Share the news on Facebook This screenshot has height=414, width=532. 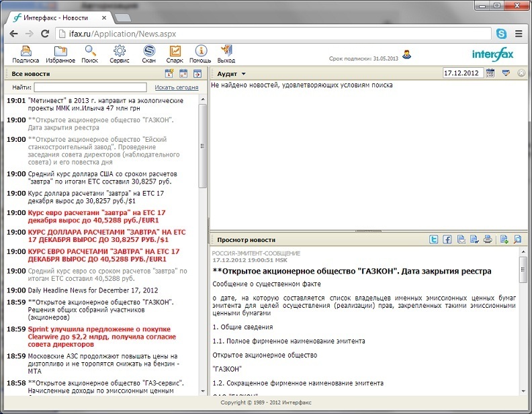click(x=447, y=239)
